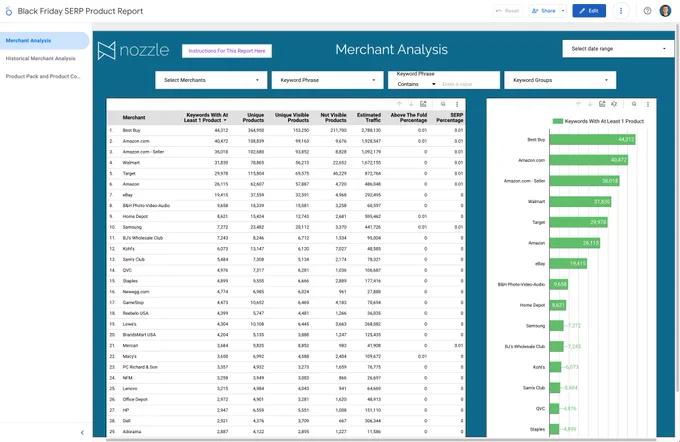Select the B&H Photo-Video-Audio table cell

(146, 206)
